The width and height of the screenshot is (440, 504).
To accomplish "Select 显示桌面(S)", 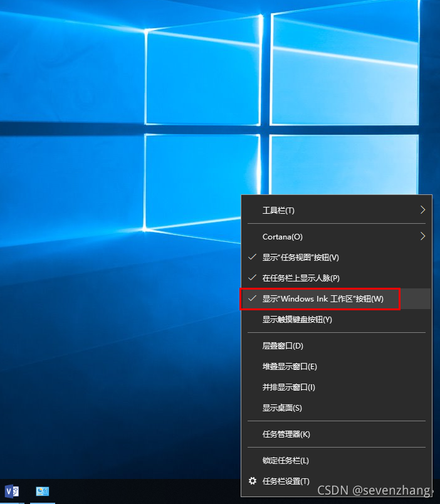I will pyautogui.click(x=336, y=408).
